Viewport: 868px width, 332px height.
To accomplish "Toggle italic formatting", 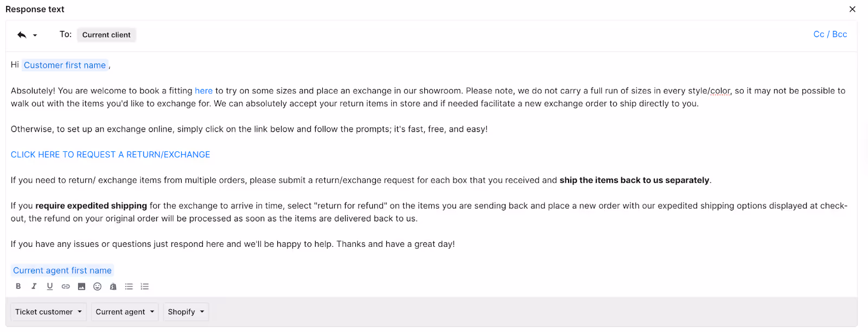I will point(34,286).
